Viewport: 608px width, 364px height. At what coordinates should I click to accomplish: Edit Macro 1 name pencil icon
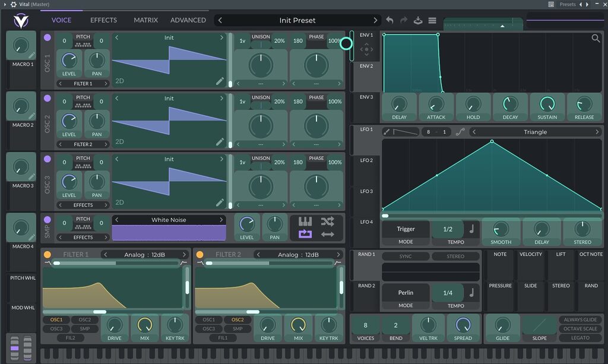point(32,55)
